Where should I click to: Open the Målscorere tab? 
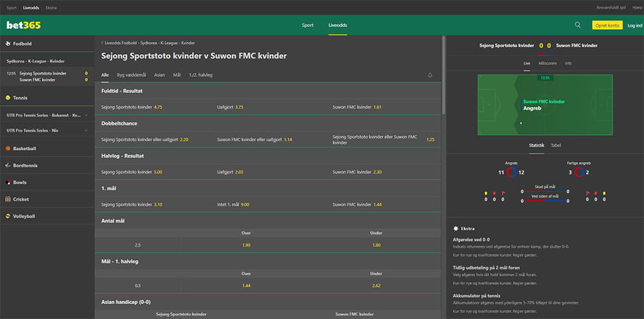pyautogui.click(x=548, y=64)
